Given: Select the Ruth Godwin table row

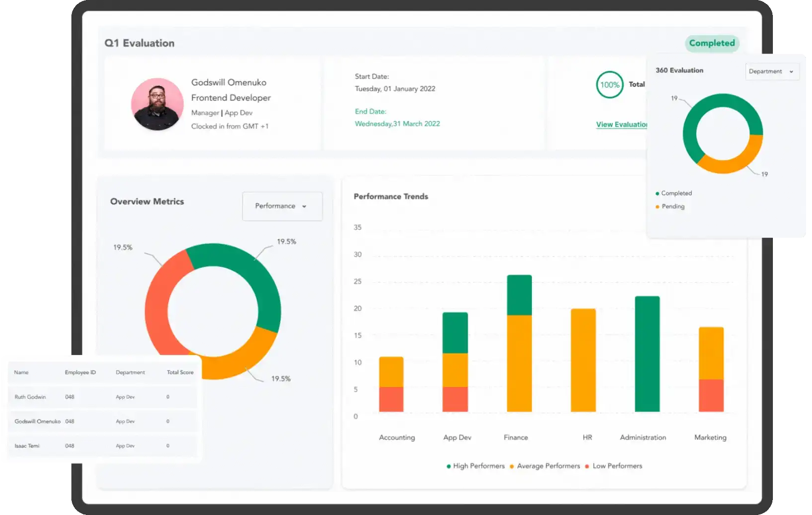Looking at the screenshot, I should pos(102,397).
